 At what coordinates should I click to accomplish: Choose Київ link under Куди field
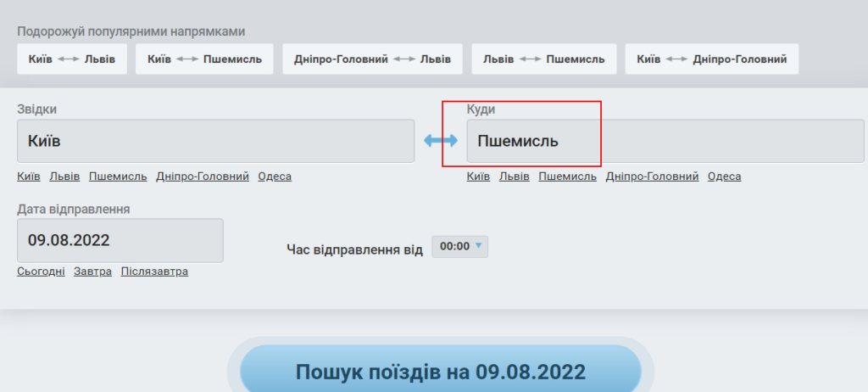tap(478, 176)
